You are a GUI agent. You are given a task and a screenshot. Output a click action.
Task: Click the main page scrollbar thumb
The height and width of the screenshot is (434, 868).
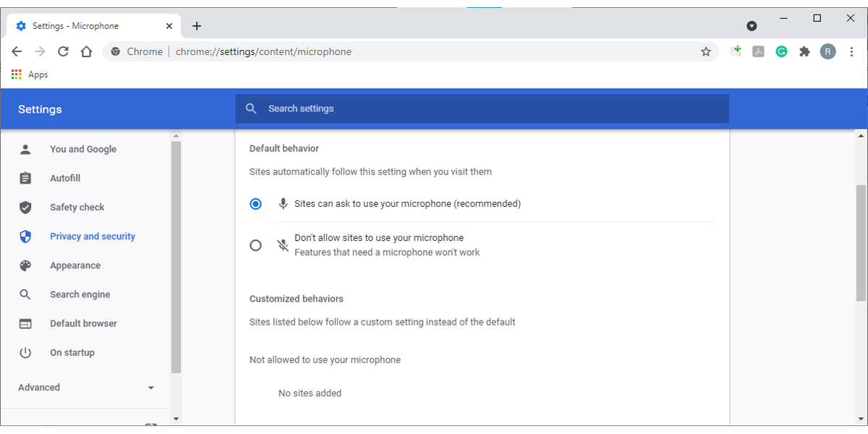[861, 242]
